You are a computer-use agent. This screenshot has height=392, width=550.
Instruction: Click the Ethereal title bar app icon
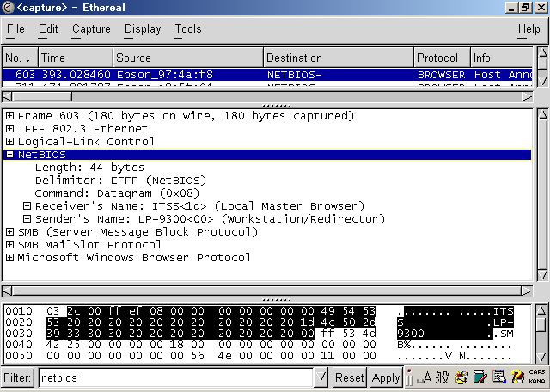pos(8,8)
